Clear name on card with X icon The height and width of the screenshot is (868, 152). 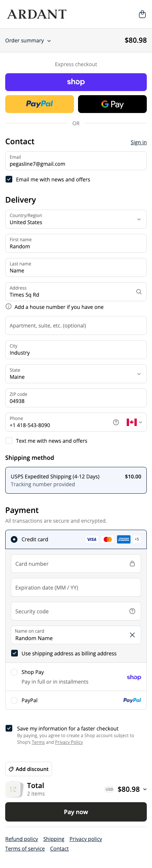[x=132, y=635]
